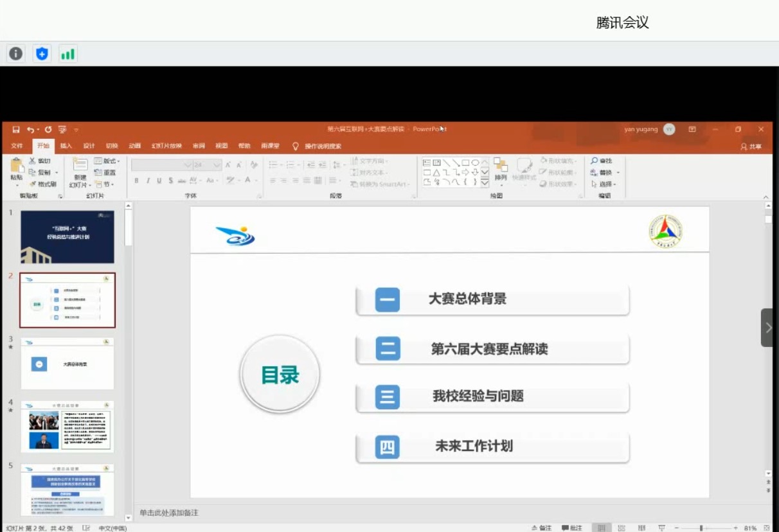This screenshot has height=532, width=779.
Task: Click the zoom slider in status bar
Action: 701,528
